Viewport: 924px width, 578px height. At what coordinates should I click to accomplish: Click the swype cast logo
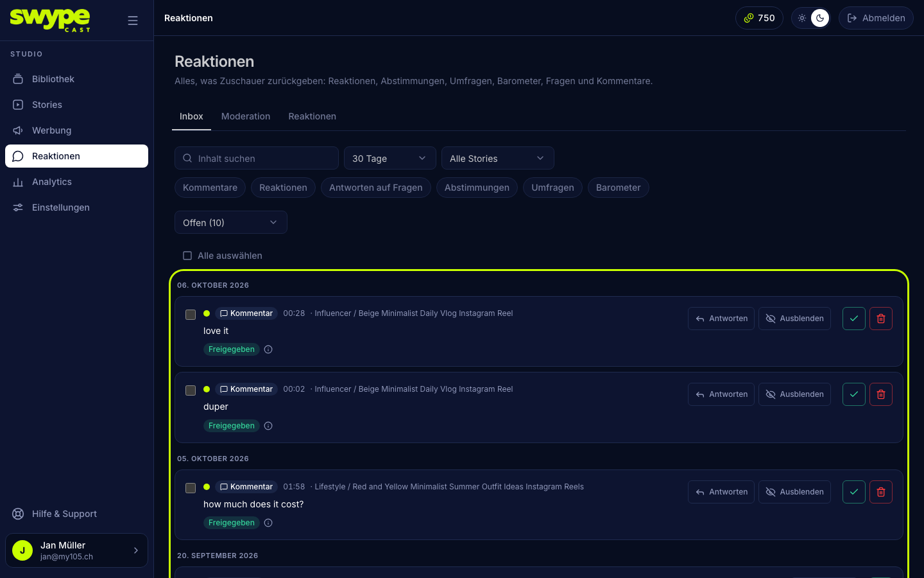[50, 20]
